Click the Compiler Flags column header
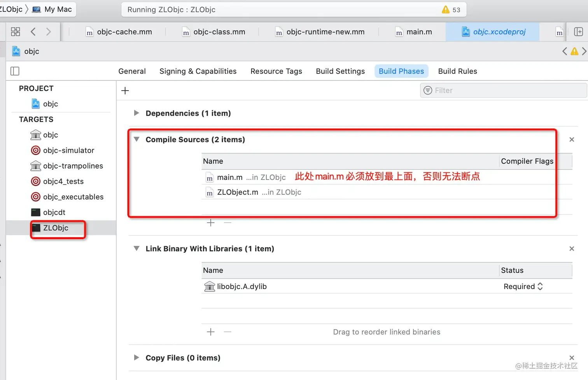The height and width of the screenshot is (380, 588). [527, 161]
